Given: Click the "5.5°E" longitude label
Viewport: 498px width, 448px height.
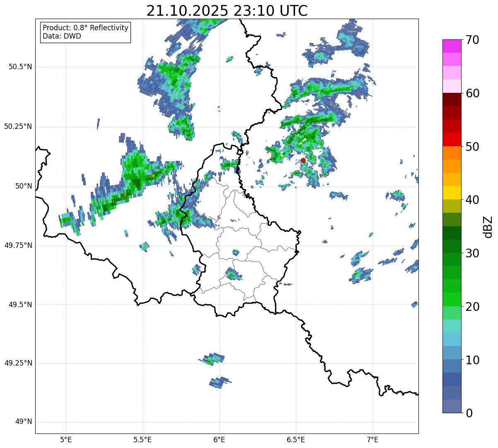Looking at the screenshot, I should [143, 440].
